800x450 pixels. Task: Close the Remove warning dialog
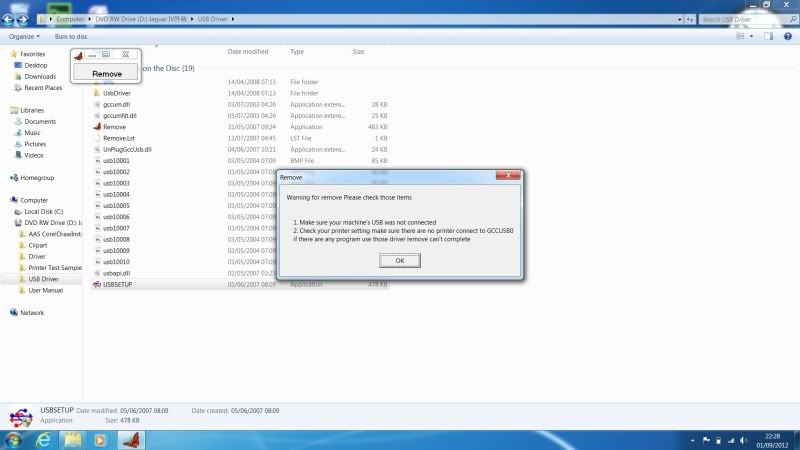[508, 175]
